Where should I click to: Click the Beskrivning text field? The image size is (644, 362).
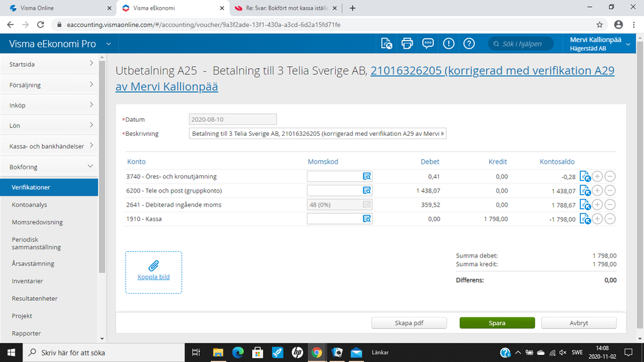tap(317, 133)
